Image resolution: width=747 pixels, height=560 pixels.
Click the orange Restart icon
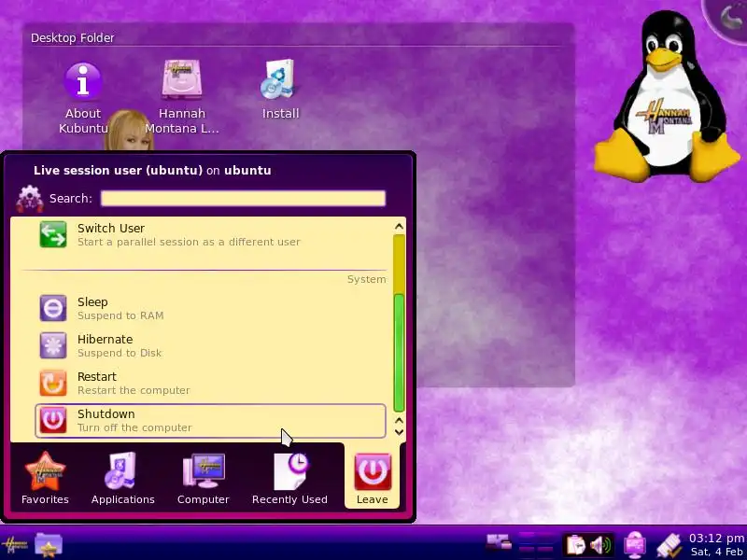coord(53,383)
